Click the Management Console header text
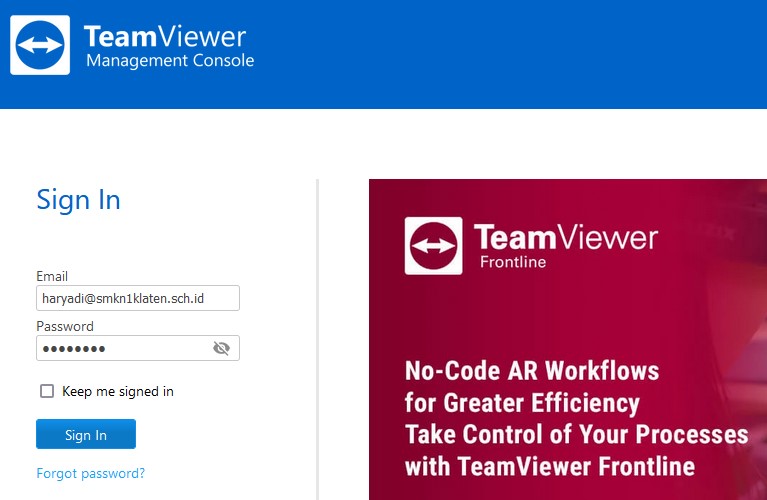767x500 pixels. pyautogui.click(x=170, y=61)
